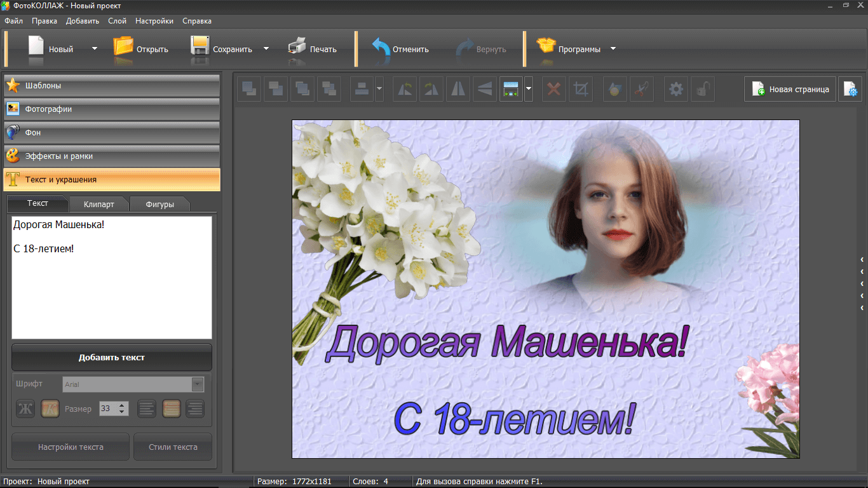Open the page settings icon beside Новая страница

[850, 90]
